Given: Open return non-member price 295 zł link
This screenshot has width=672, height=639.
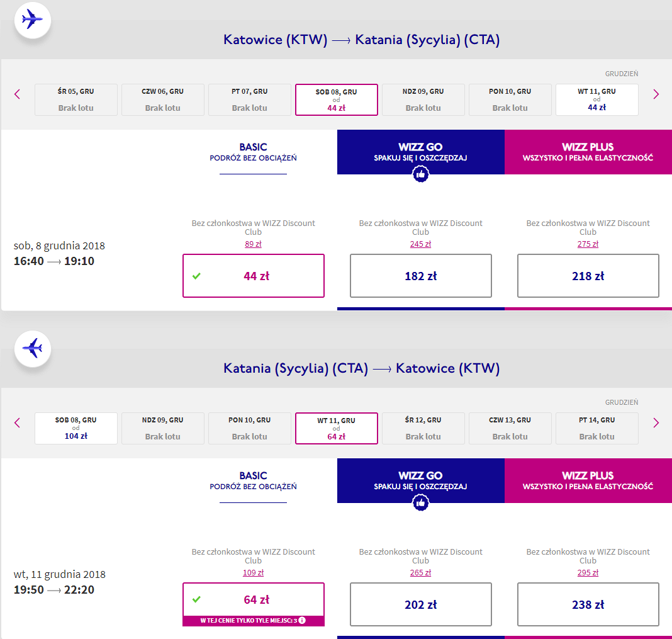Looking at the screenshot, I should (x=588, y=572).
